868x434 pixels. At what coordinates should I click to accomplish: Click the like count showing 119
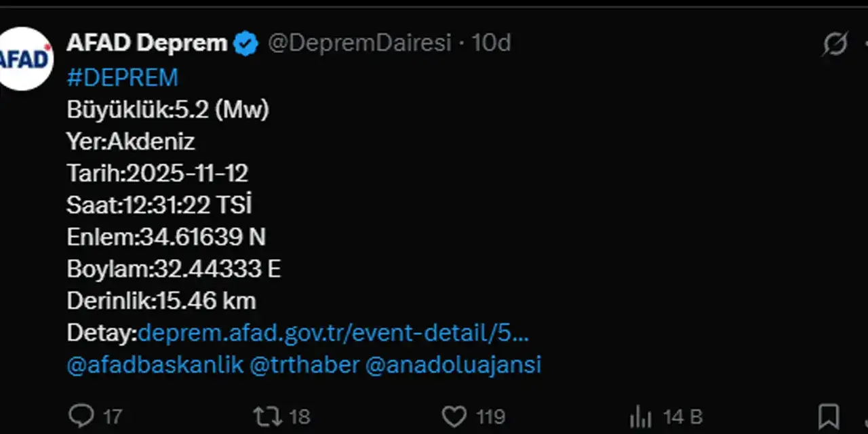[490, 417]
